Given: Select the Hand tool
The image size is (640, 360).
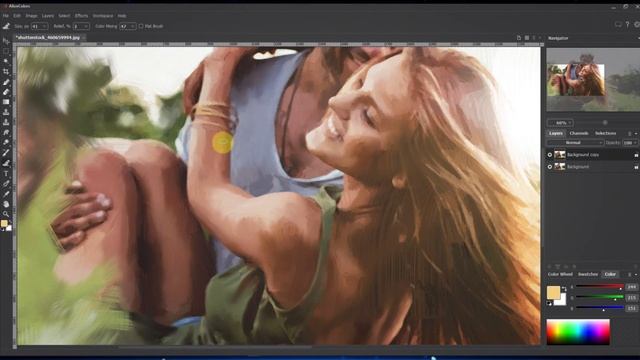Looking at the screenshot, I should [x=6, y=204].
